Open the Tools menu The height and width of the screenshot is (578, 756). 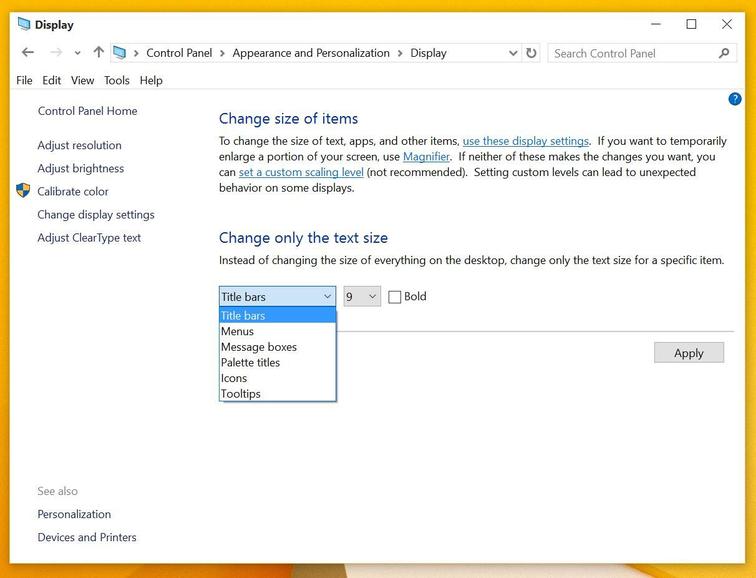point(117,81)
